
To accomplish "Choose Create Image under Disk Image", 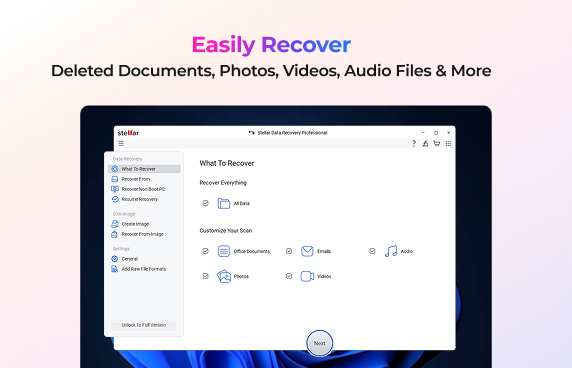I will point(144,224).
